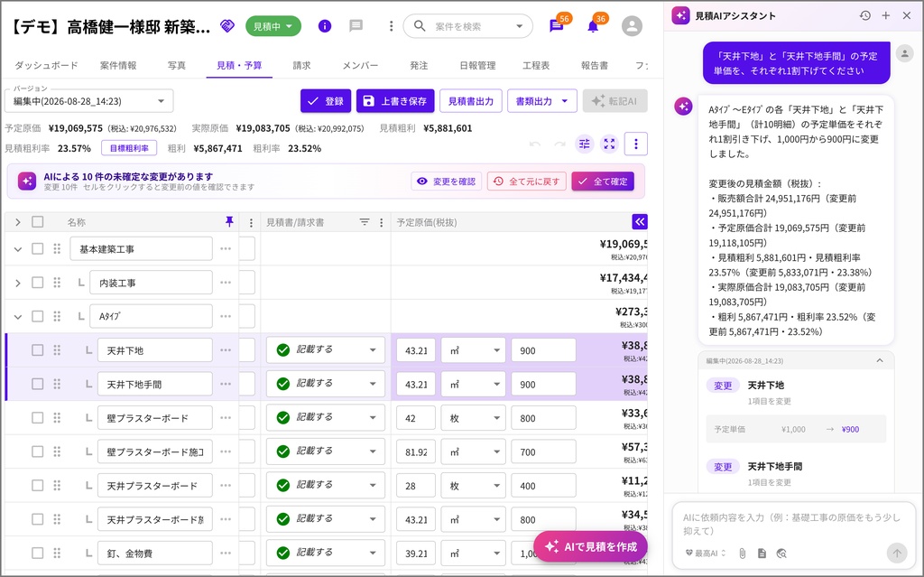This screenshot has width=924, height=577.
Task: Close the 見積AIアシスタント panel
Action: (906, 16)
